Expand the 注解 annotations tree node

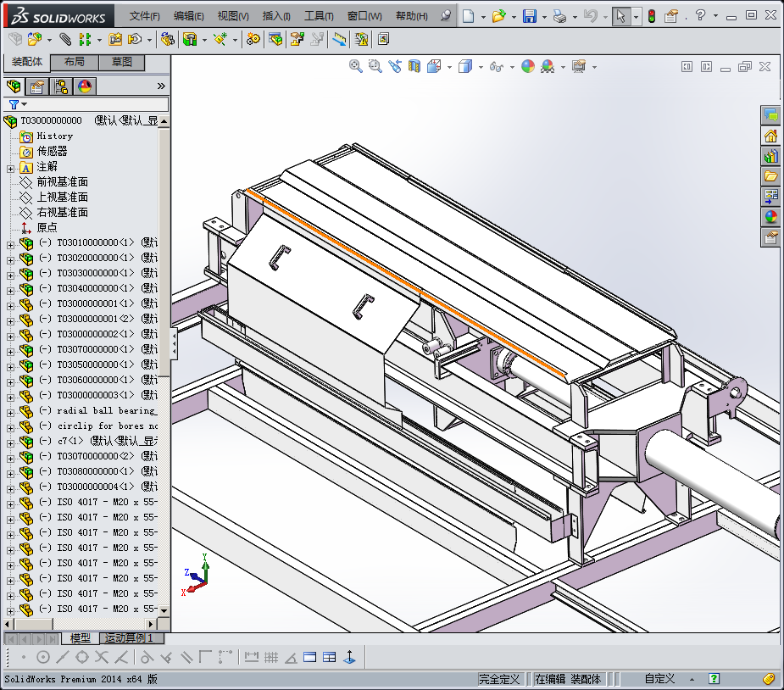(x=10, y=167)
